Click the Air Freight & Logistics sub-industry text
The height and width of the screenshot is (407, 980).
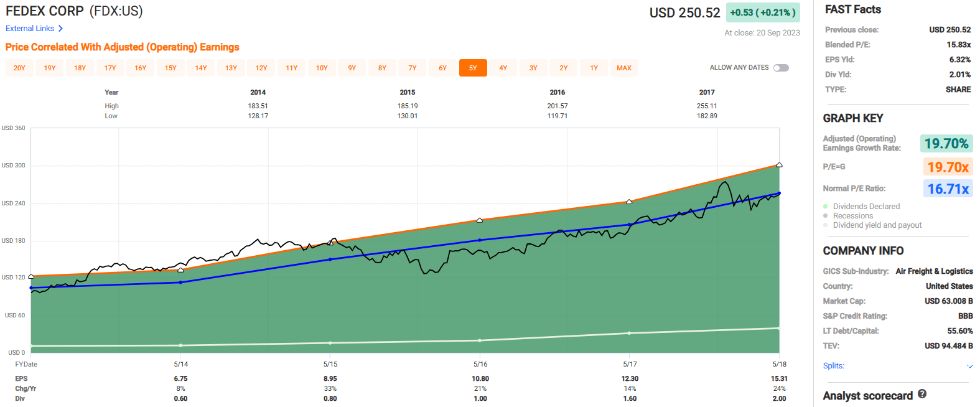934,271
